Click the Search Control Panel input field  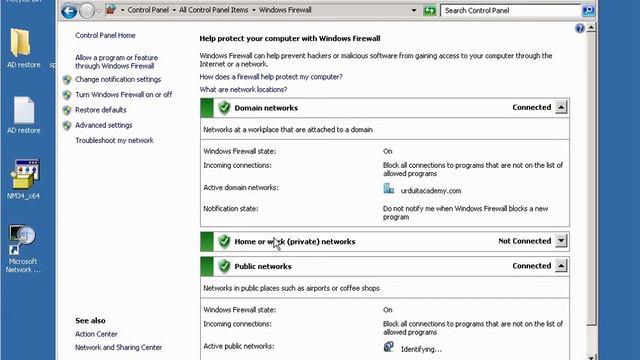pos(511,11)
